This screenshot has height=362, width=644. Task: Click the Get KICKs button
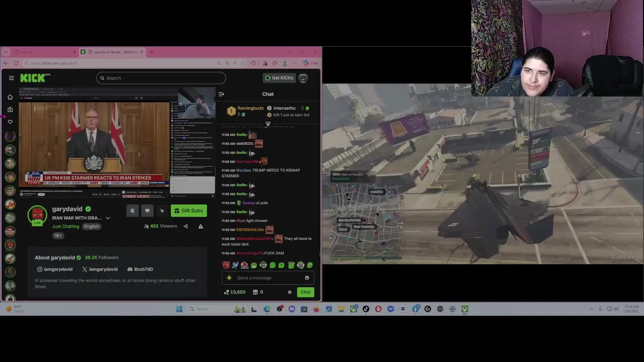click(x=279, y=78)
